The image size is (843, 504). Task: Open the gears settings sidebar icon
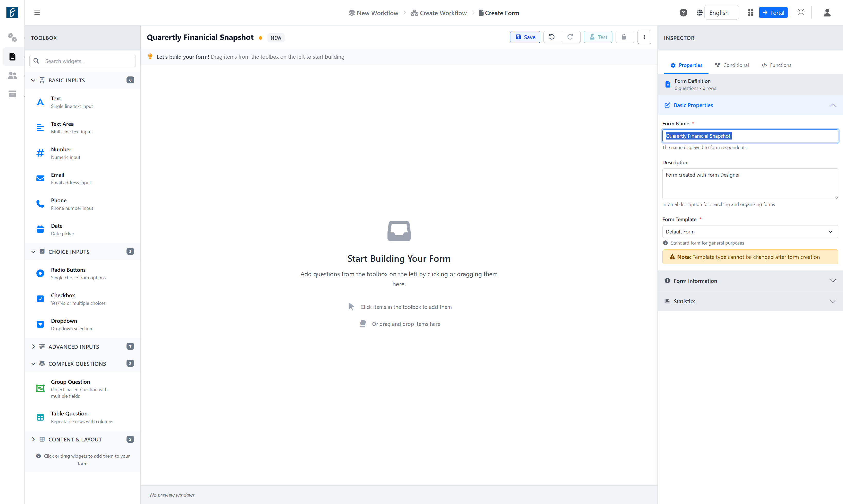12,37
